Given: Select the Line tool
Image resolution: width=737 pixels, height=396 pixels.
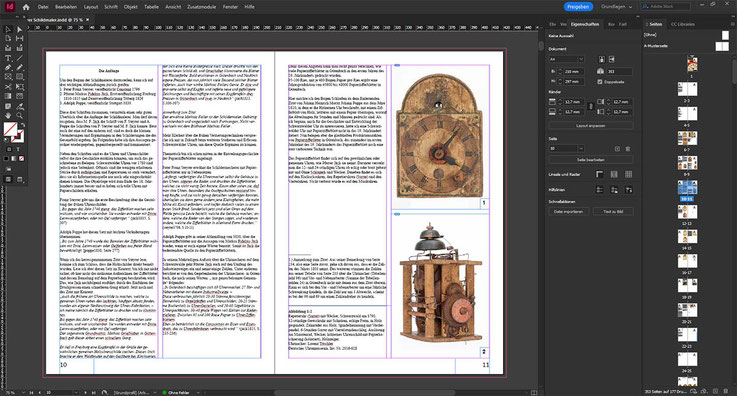Looking at the screenshot, I should pyautogui.click(x=19, y=58).
